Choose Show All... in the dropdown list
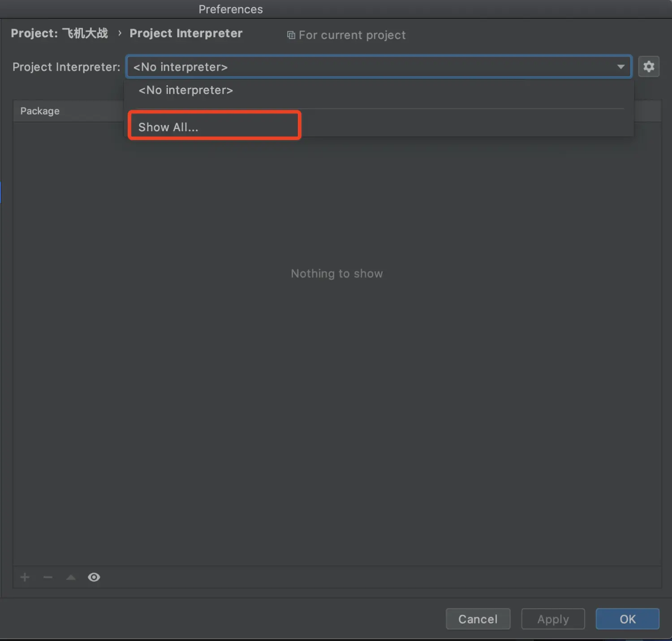 tap(168, 127)
